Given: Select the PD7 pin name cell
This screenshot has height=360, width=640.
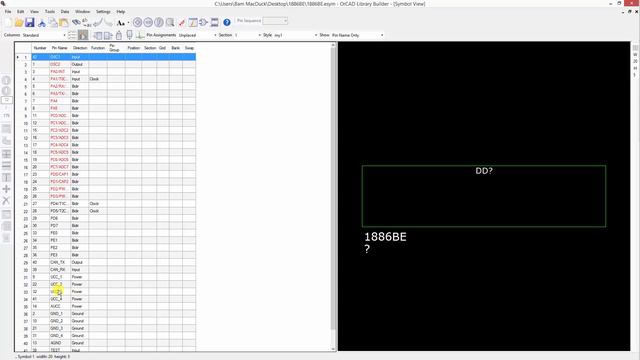Looking at the screenshot, I should coord(60,226).
